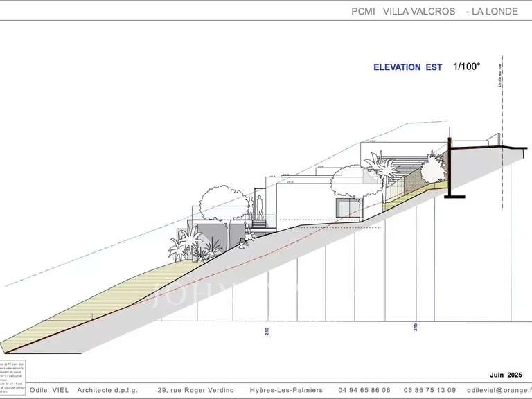This screenshot has height=399, width=532.
Task: Click the 210 elevation marker
Action: pyautogui.click(x=267, y=332)
